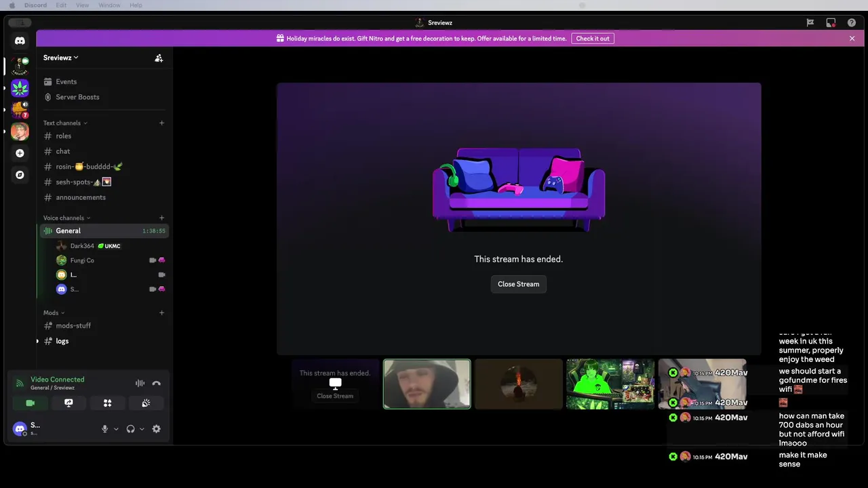868x488 pixels.
Task: Collapse the Voice channels category
Action: pyautogui.click(x=66, y=218)
